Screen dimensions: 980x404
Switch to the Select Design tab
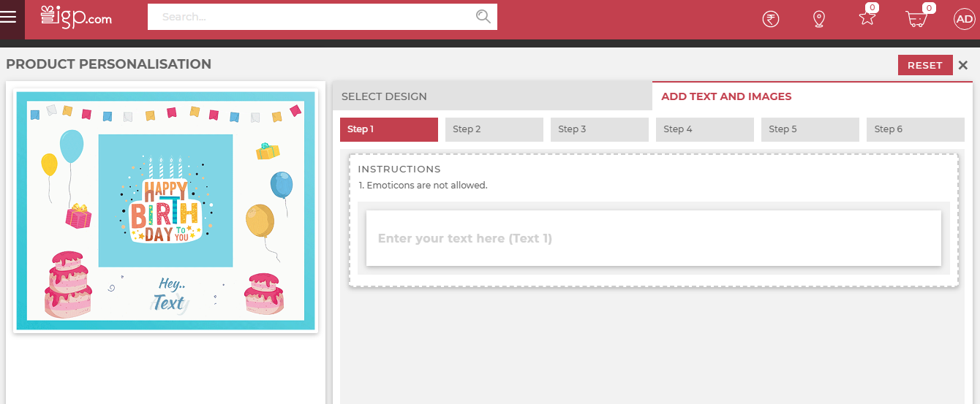[x=491, y=96]
